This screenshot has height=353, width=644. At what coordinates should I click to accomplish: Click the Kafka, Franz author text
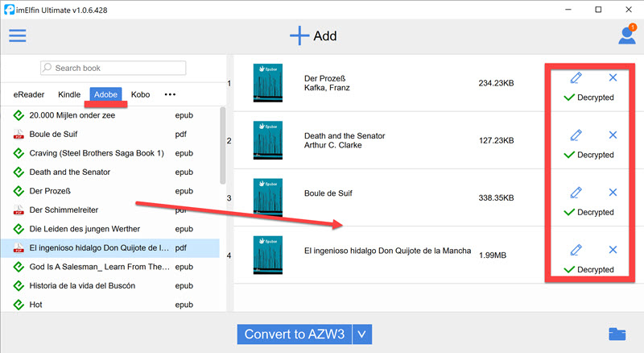(327, 88)
